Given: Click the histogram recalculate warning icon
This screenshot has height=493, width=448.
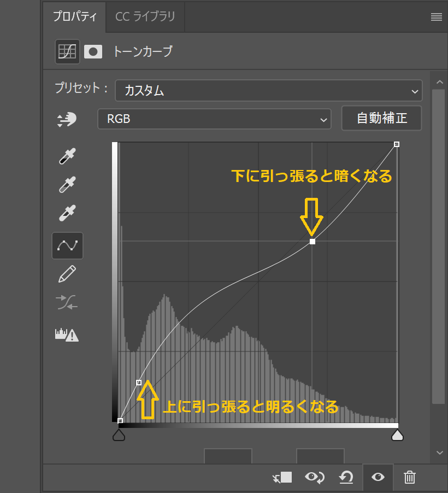Looking at the screenshot, I should click(67, 335).
